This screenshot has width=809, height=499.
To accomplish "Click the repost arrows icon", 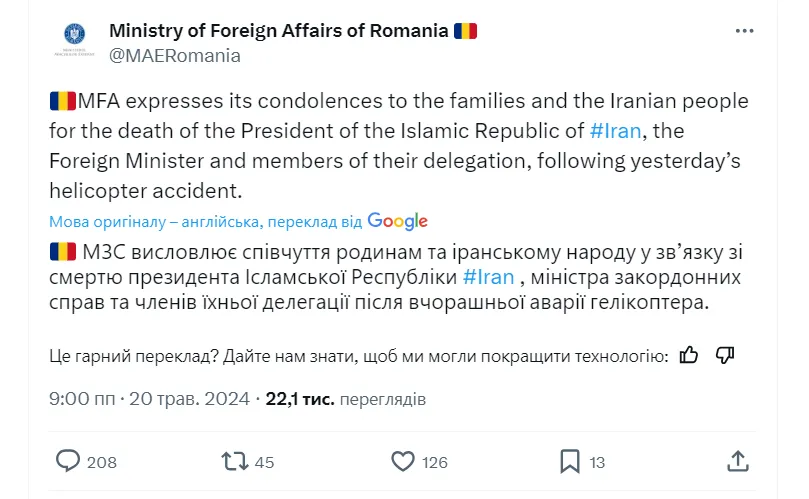I will tap(233, 461).
